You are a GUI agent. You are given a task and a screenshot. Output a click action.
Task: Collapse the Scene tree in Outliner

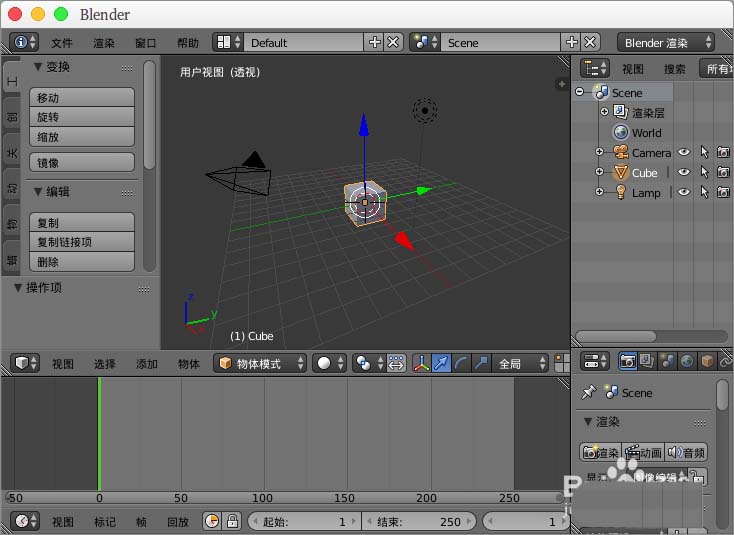tap(580, 92)
